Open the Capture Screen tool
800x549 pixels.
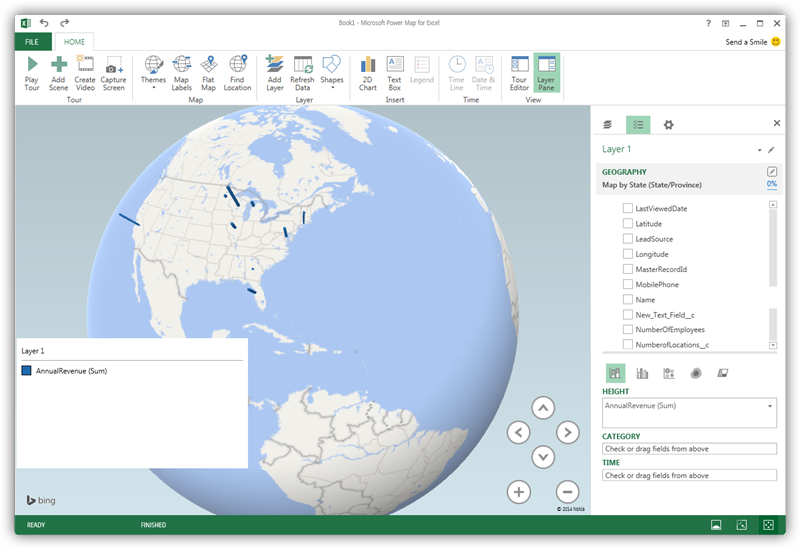(x=113, y=73)
